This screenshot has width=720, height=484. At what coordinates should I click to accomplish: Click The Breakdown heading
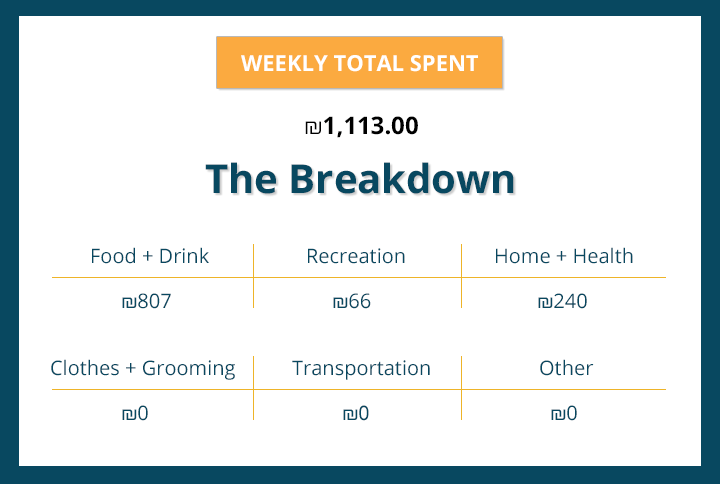point(360,179)
